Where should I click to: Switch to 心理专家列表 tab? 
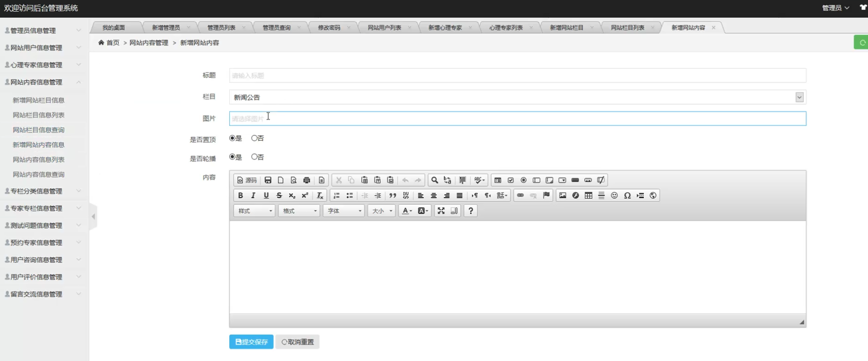tap(506, 27)
